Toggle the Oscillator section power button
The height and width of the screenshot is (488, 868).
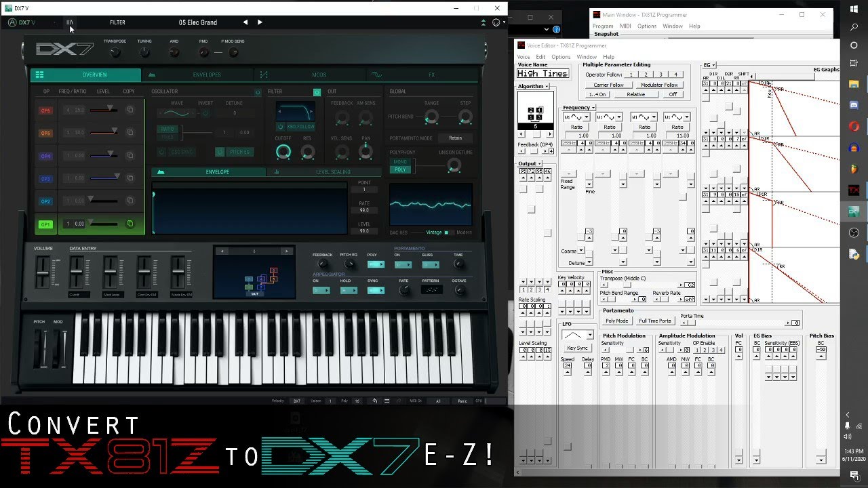(258, 91)
